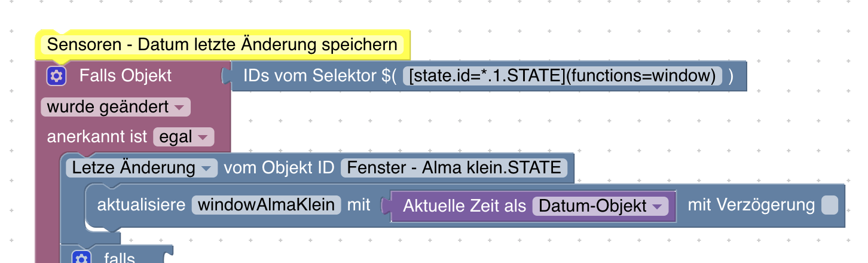Toggle the mit Verzögerung checkbox

[830, 206]
